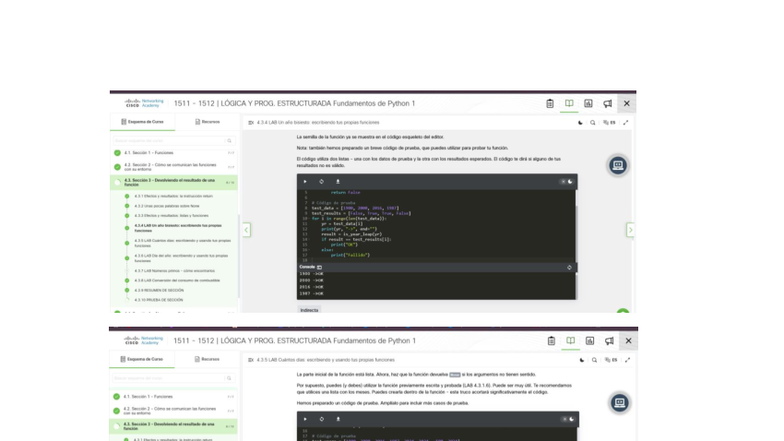The height and width of the screenshot is (441, 784).
Task: Go to next page using right arrow
Action: point(630,230)
